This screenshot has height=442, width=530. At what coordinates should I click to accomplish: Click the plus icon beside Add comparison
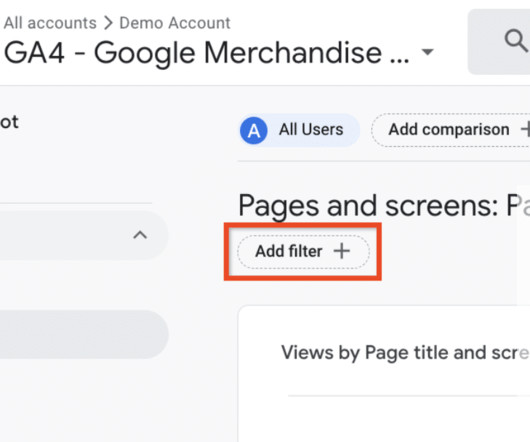coord(526,129)
